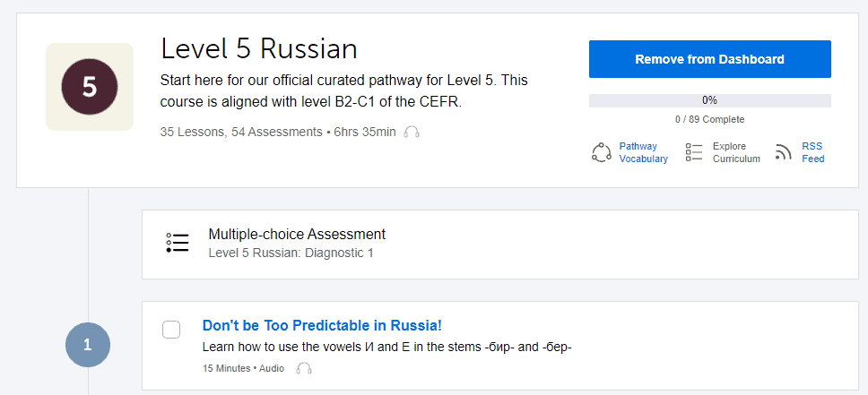
Task: Open the Explore Curriculum link
Action: pyautogui.click(x=736, y=152)
